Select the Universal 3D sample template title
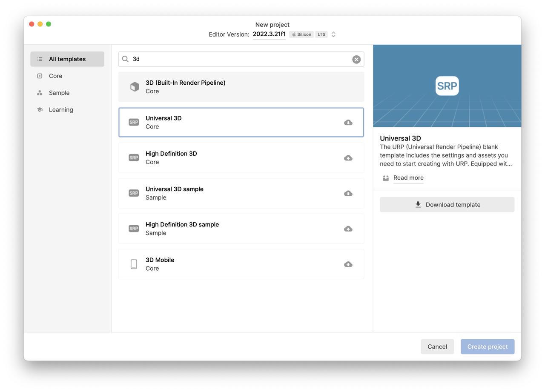 [175, 189]
